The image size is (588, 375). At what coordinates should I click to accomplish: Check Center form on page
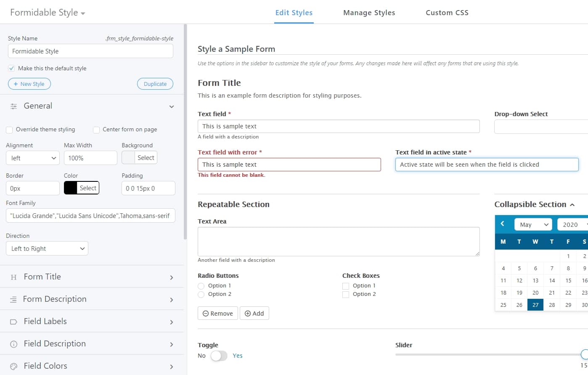point(96,130)
